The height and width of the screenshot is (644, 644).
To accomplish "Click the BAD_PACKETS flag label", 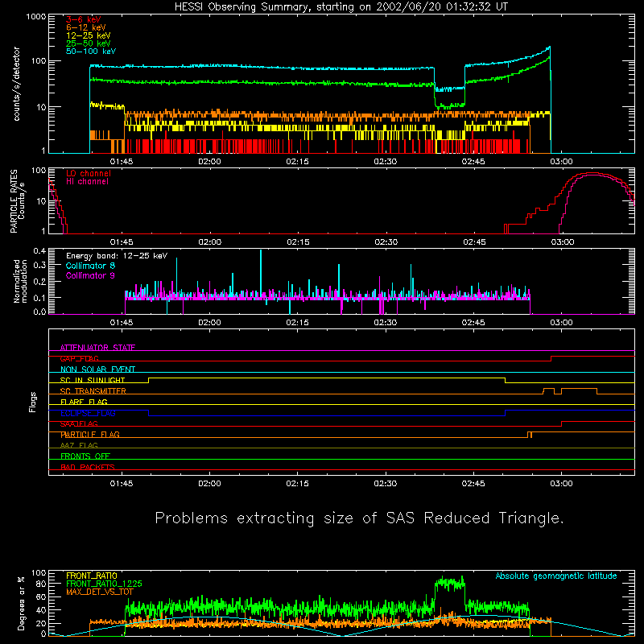I will pos(88,467).
